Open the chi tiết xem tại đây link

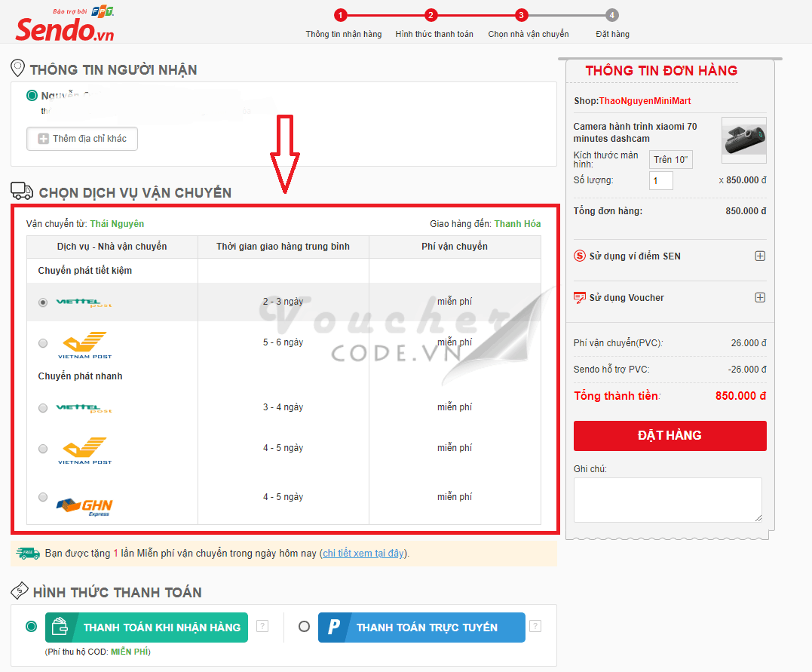pos(363,554)
